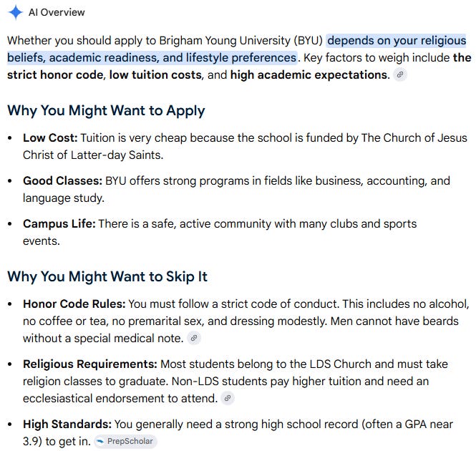Select the 'Honor Code Rules:' bullet label
This screenshot has height=451, width=476.
coord(74,304)
